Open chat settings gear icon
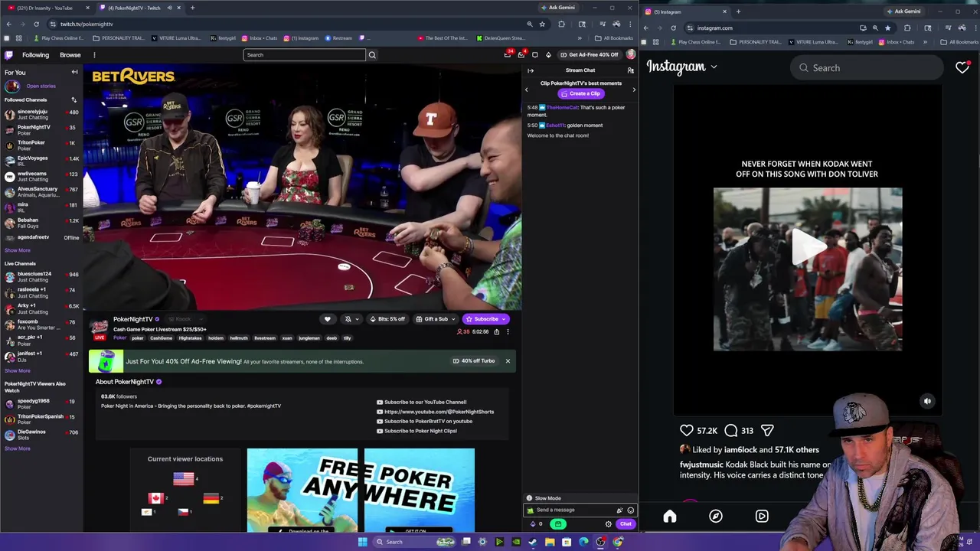 pos(609,524)
